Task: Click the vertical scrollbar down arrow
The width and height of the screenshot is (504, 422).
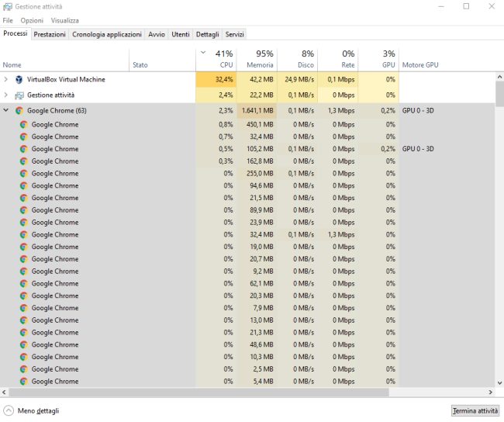Action: (499, 382)
